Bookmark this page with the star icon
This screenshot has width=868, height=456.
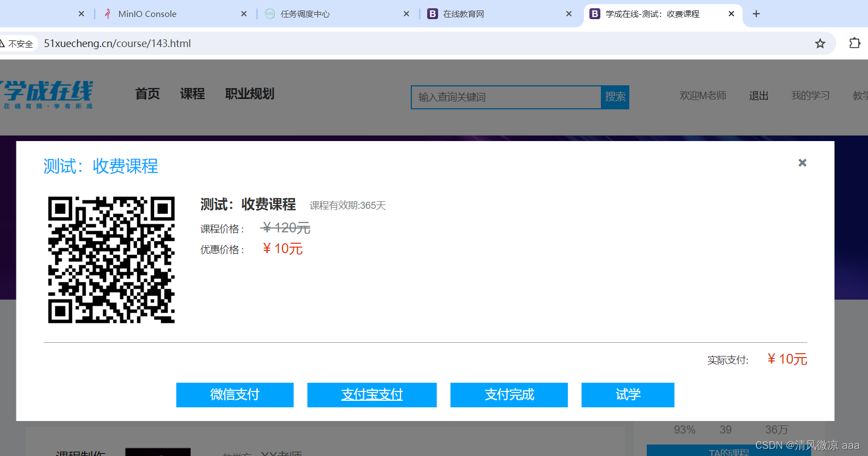(820, 43)
